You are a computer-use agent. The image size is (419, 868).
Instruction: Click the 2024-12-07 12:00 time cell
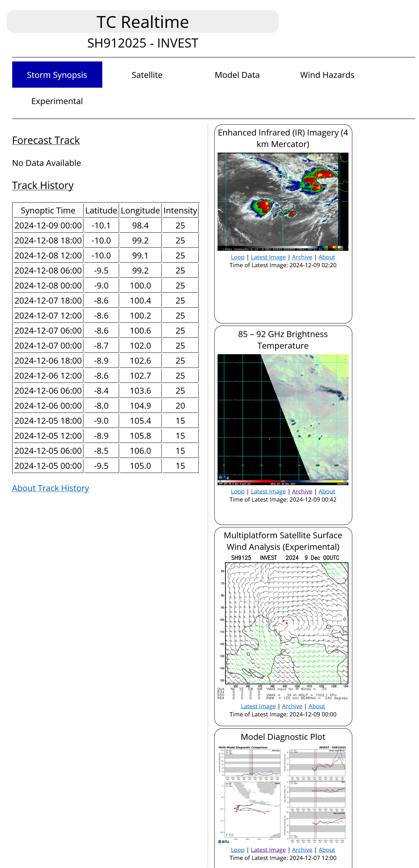coord(48,315)
